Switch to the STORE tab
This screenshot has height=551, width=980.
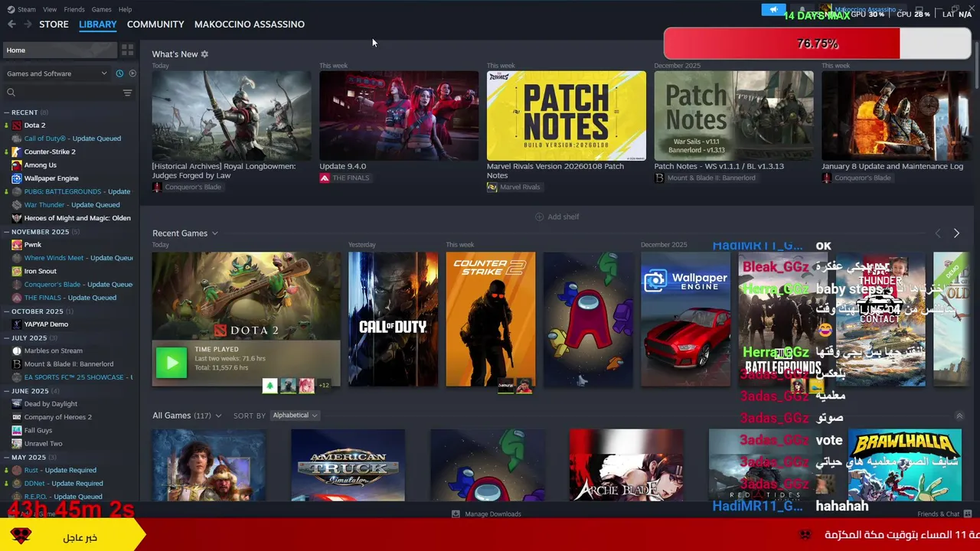[54, 24]
